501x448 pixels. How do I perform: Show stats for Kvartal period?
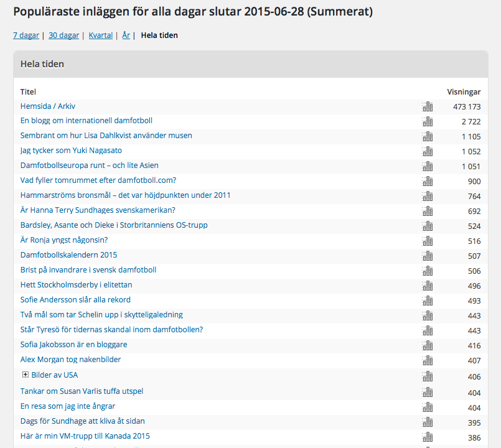coord(100,35)
